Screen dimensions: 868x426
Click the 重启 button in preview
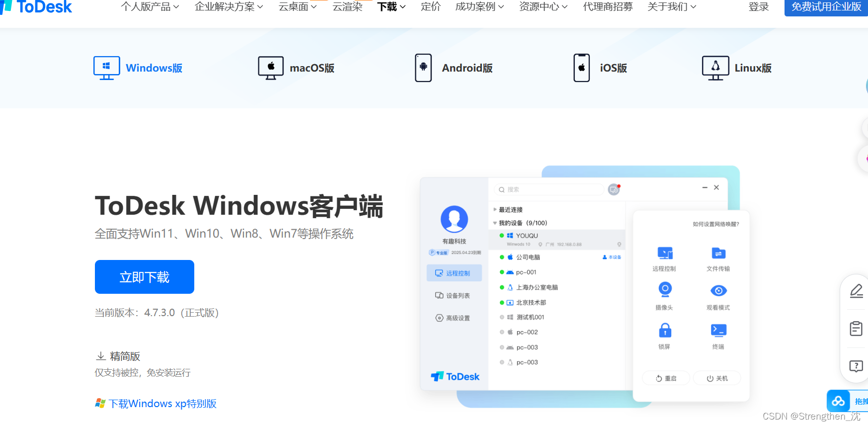[x=666, y=378]
